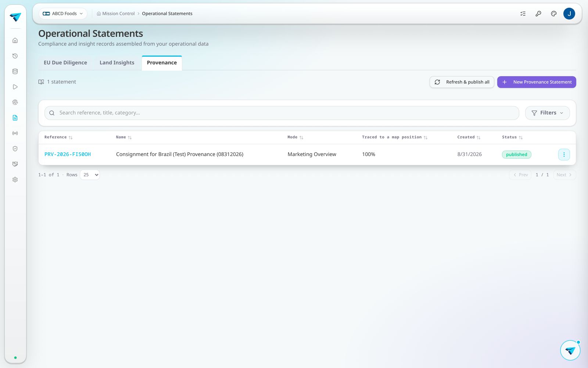588x368 pixels.
Task: Click the key icon in the top bar
Action: [x=538, y=14]
